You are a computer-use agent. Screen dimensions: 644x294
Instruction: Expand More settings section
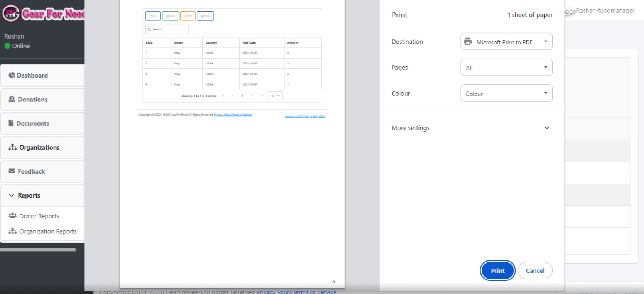[x=472, y=128]
